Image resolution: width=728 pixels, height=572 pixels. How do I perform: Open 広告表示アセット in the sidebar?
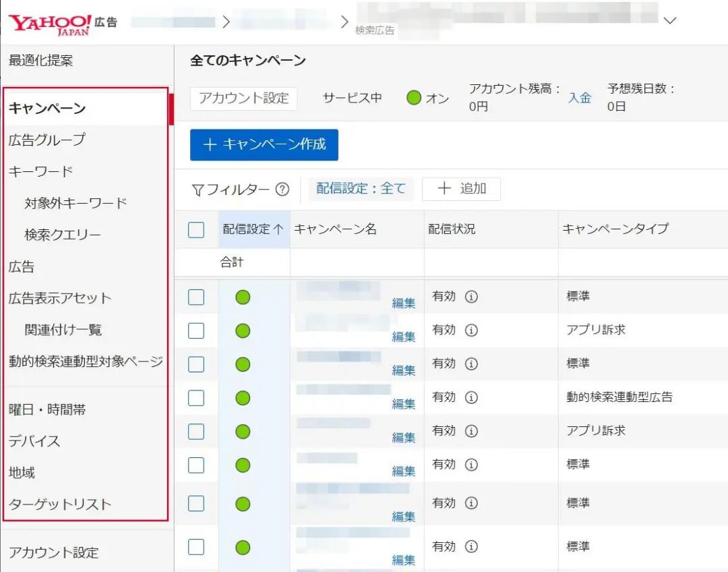point(60,298)
